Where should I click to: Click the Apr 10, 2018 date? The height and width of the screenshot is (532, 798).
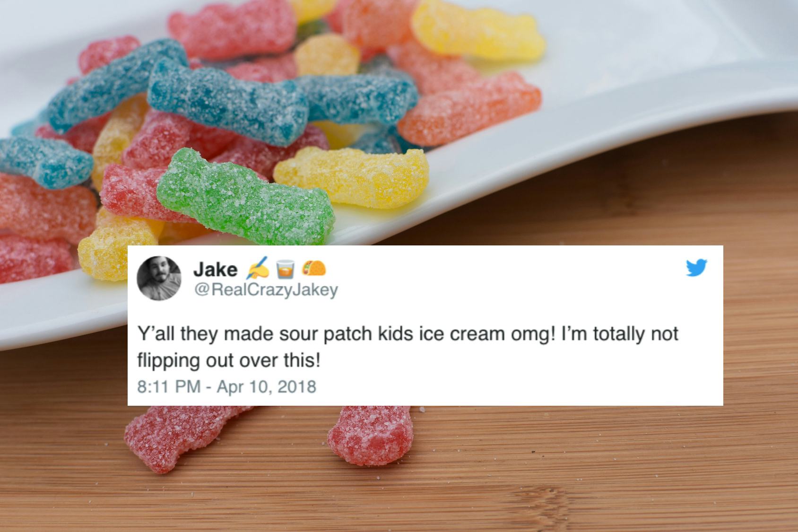[x=267, y=387]
